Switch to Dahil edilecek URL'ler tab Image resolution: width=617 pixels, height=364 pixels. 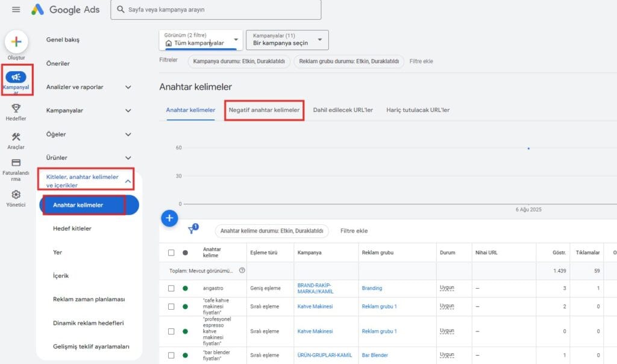[343, 110]
